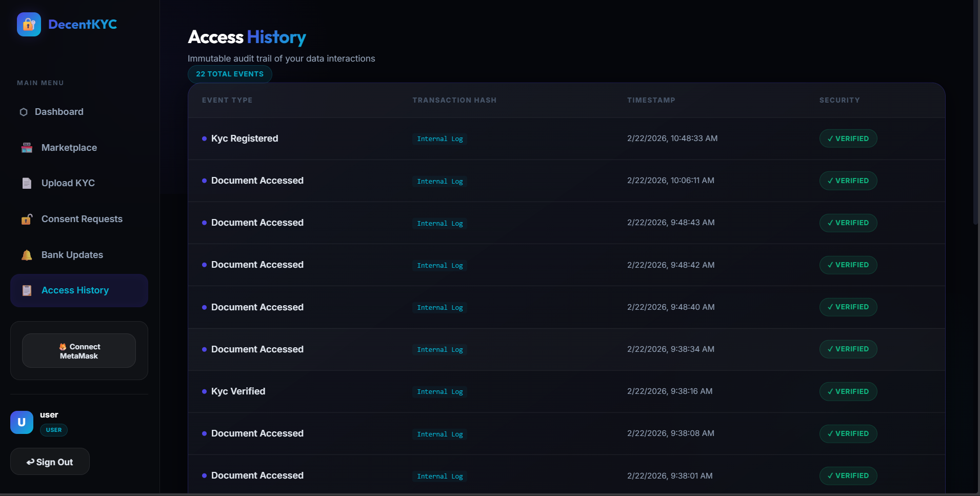Click the page vertical scrollbar
Screen dimensions: 980x496
tap(975, 113)
